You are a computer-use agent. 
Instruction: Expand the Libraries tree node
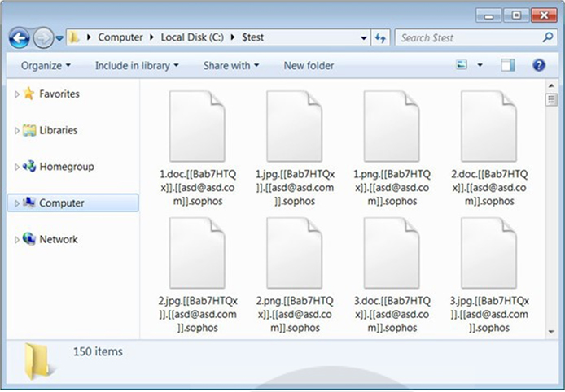[17, 131]
